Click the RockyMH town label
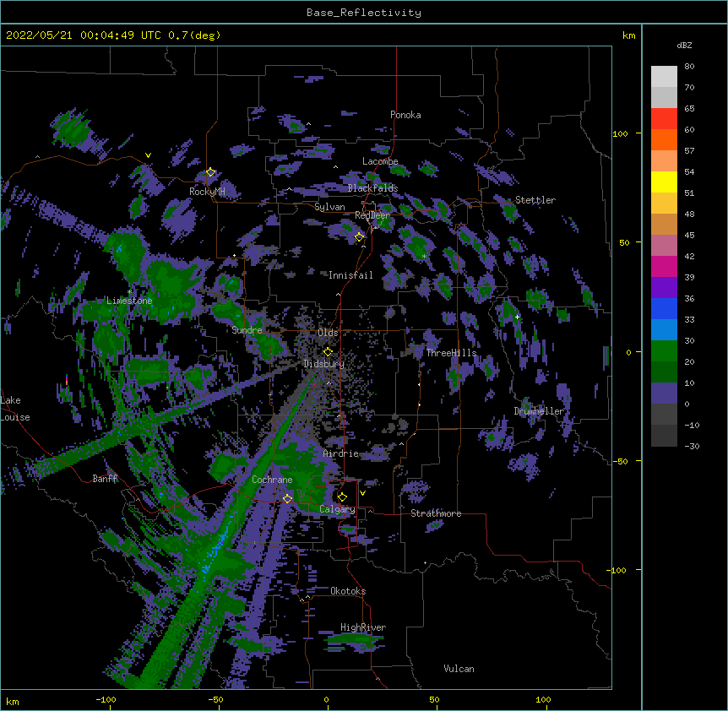This screenshot has width=728, height=711. click(x=207, y=192)
